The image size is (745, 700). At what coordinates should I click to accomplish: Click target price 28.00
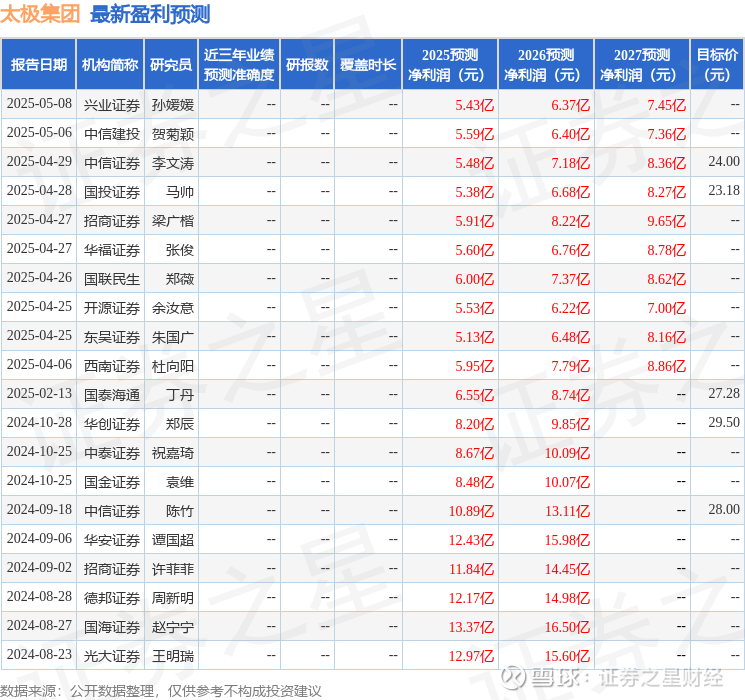(x=724, y=509)
